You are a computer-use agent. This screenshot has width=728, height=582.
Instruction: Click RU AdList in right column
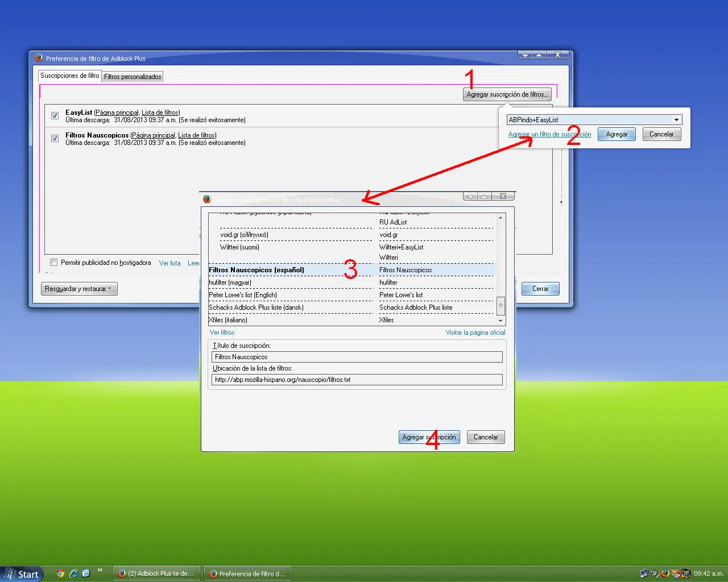coord(393,222)
